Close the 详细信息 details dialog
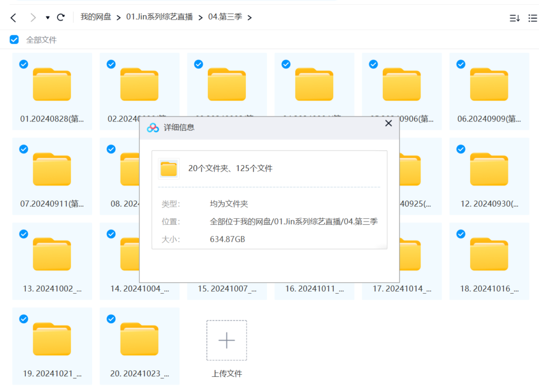Image resolution: width=539 pixels, height=392 pixels. 388,123
